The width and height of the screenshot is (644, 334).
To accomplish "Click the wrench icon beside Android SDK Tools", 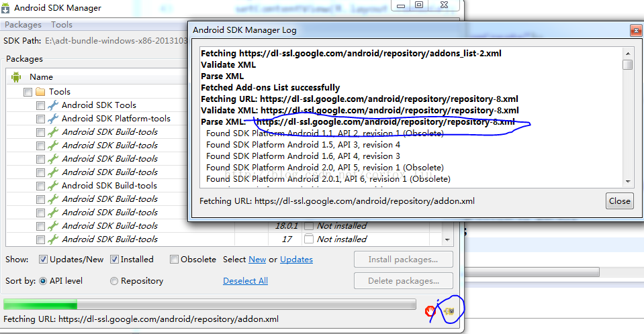I will pyautogui.click(x=53, y=105).
